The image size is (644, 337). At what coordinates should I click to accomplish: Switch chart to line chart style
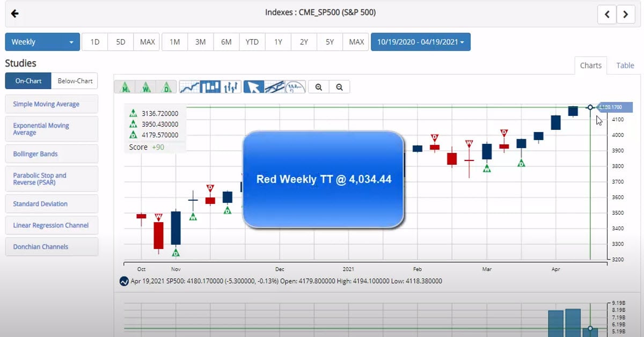coord(189,86)
